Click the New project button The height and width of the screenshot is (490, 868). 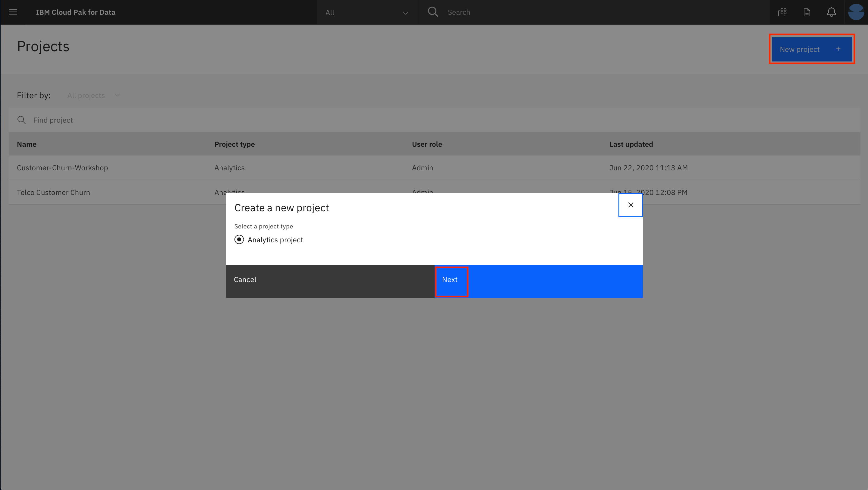811,49
